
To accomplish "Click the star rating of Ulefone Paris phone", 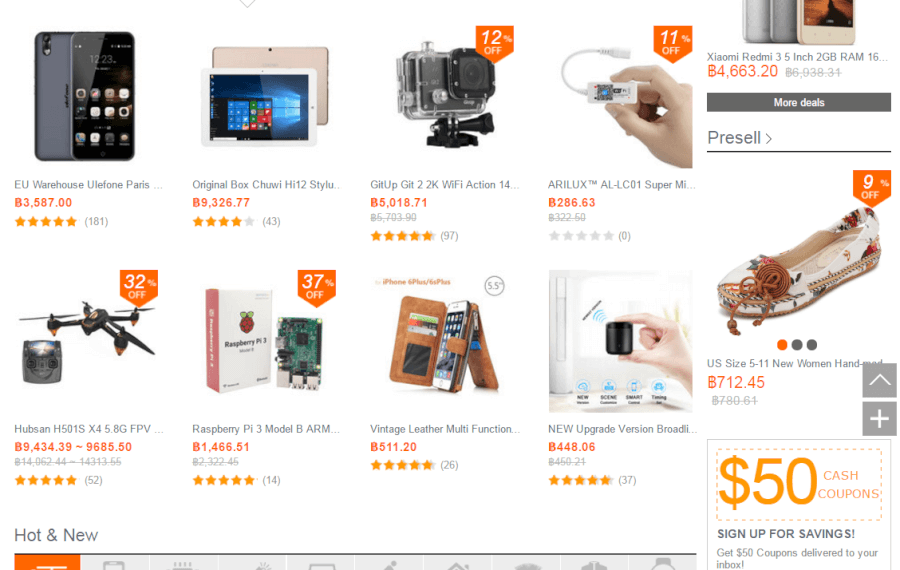I will click(x=46, y=222).
